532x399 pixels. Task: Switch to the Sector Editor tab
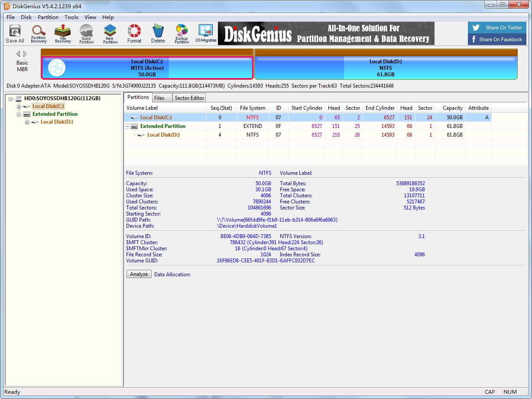click(189, 98)
